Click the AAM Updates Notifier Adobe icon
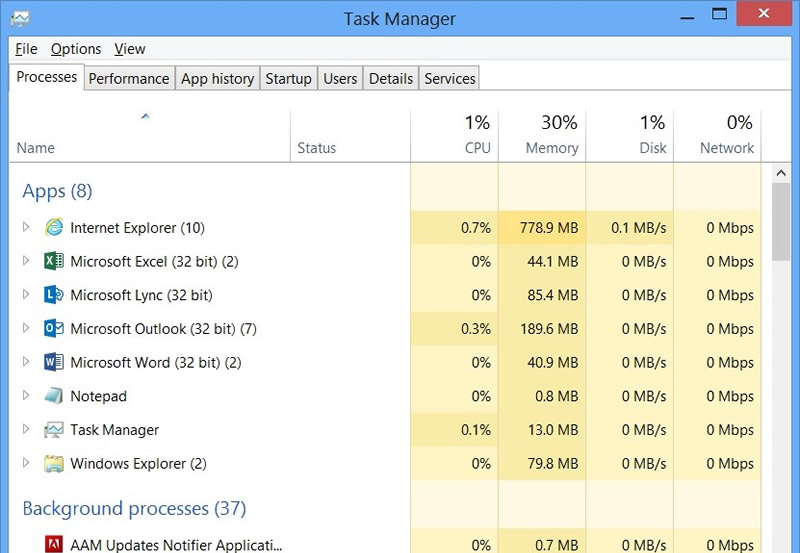The height and width of the screenshot is (553, 800). 54,544
